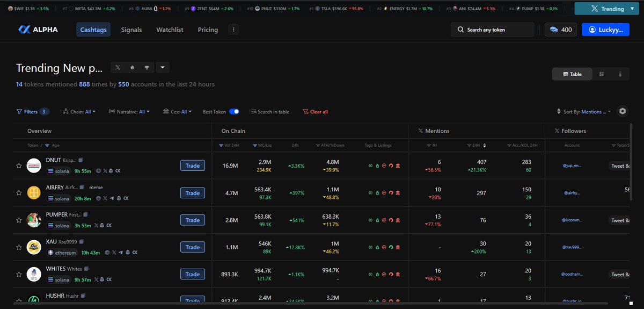Click the search magnifier icon in navbar

pos(460,30)
